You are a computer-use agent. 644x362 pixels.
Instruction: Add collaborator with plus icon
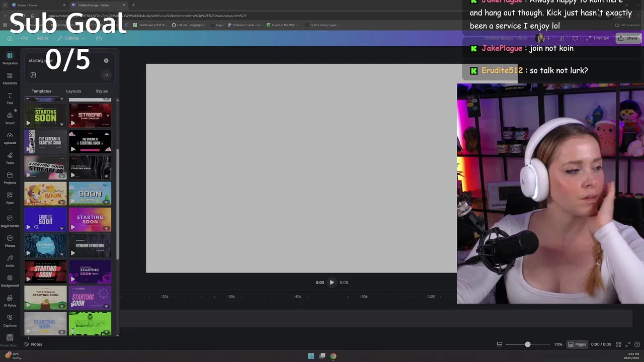(x=548, y=38)
